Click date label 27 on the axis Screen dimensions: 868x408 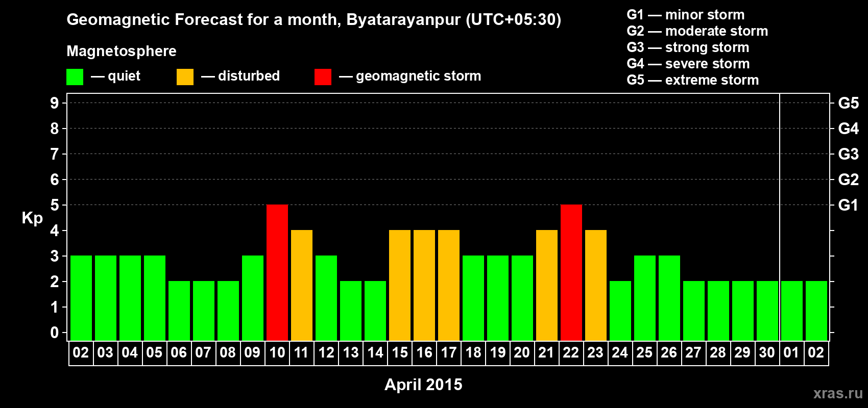pyautogui.click(x=693, y=353)
